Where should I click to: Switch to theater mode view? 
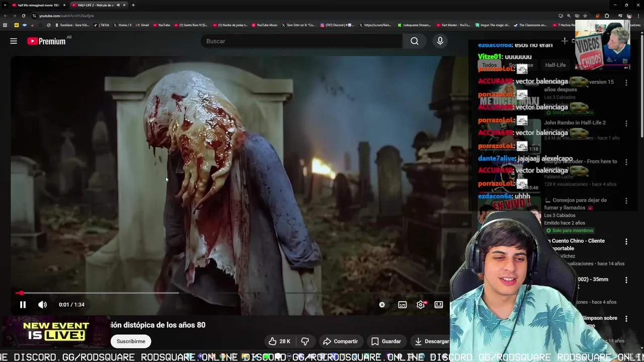coord(439,305)
